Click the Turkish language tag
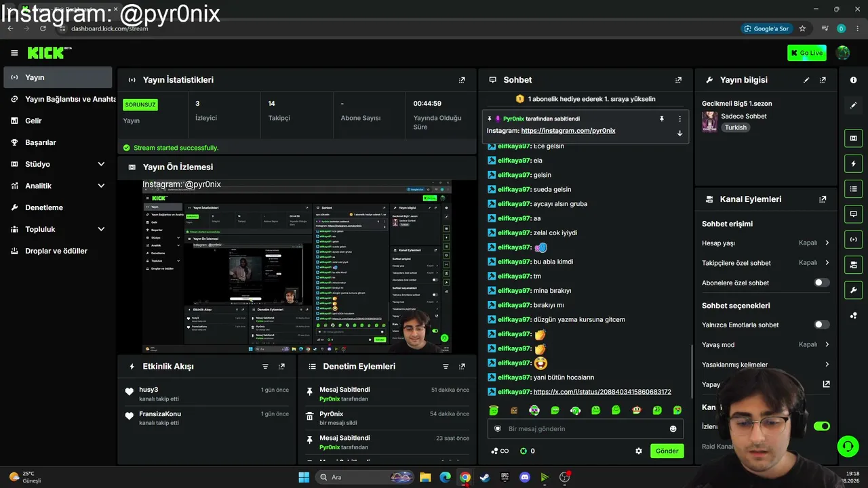Screen dimensions: 868x488 click(736, 127)
